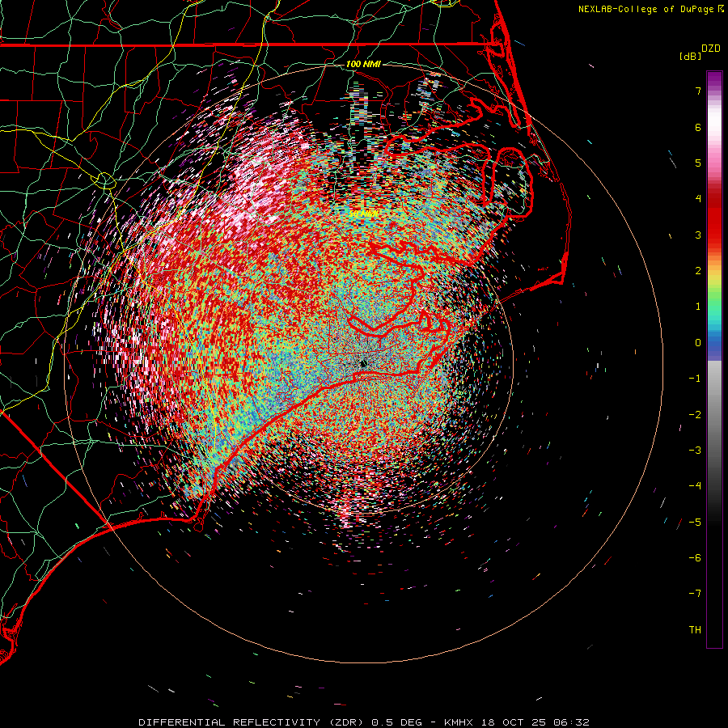Click the Differential Reflectivity KMHX caption text

tap(364, 722)
